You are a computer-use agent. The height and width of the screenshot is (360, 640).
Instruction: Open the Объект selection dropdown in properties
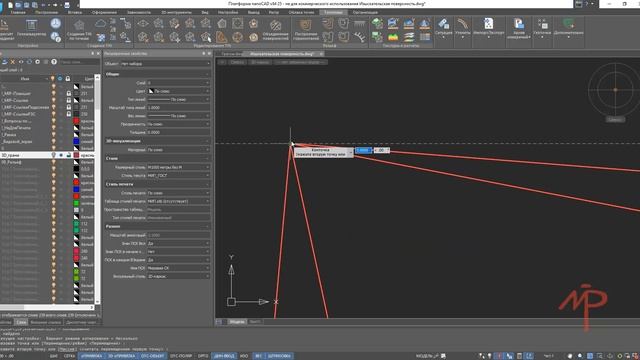pyautogui.click(x=165, y=64)
